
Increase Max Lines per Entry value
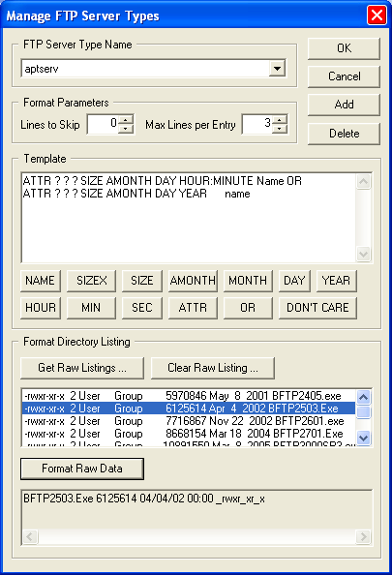coord(280,120)
